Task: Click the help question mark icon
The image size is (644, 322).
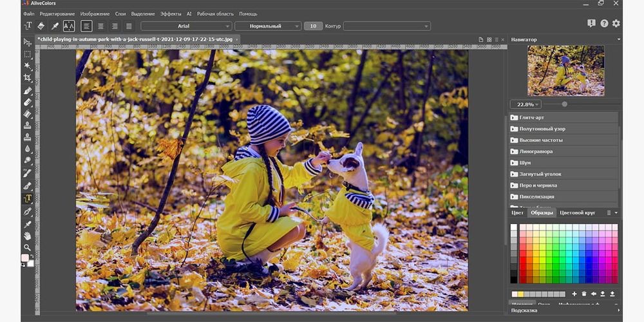Action: coord(604,23)
